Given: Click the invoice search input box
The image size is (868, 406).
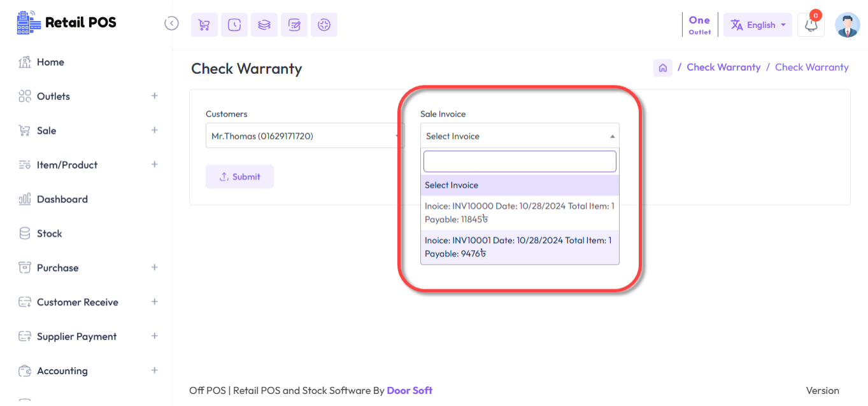Looking at the screenshot, I should (x=519, y=162).
